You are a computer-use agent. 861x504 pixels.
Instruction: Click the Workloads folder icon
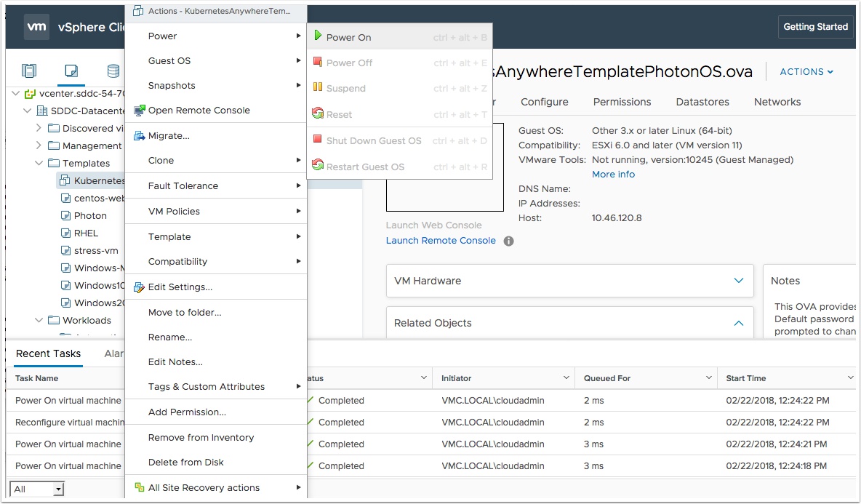tap(53, 320)
